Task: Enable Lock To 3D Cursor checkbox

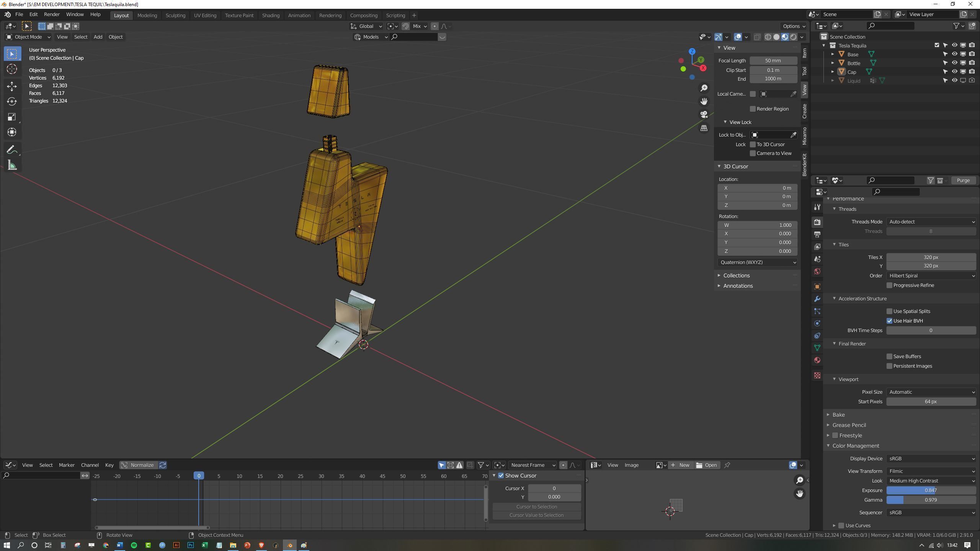Action: (x=753, y=144)
